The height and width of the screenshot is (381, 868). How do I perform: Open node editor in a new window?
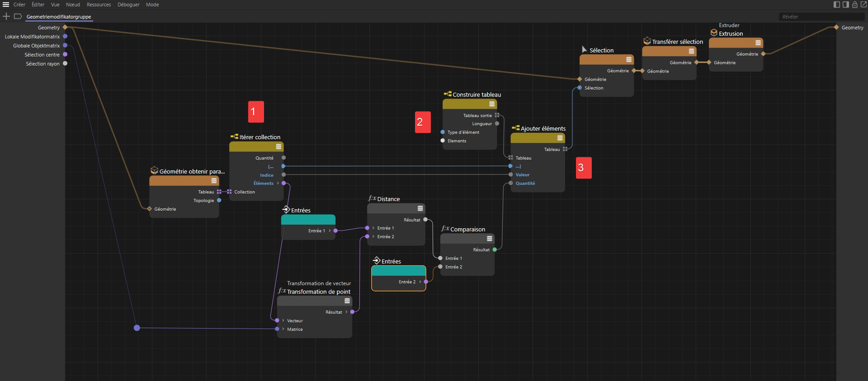point(863,5)
